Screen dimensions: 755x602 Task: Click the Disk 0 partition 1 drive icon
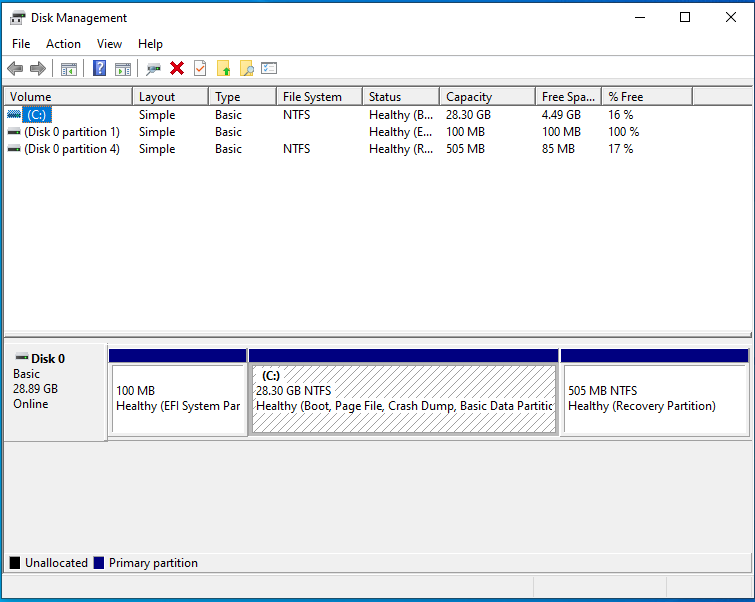14,131
